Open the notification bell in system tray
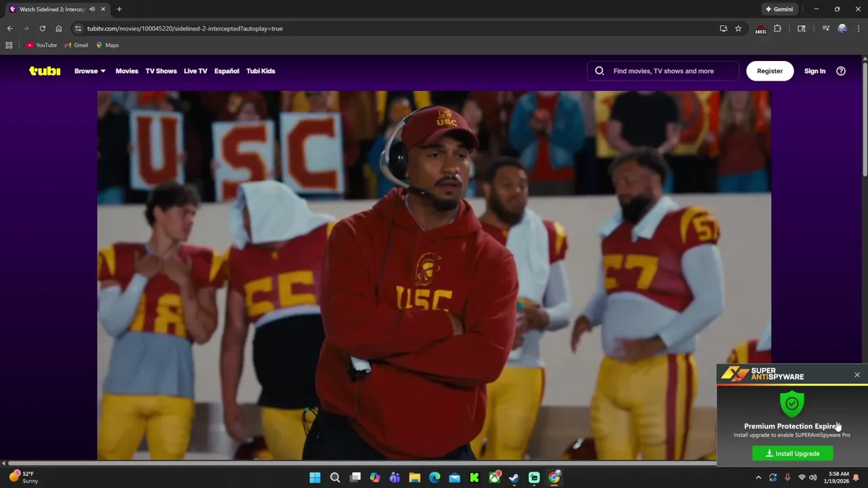 pos(856,478)
